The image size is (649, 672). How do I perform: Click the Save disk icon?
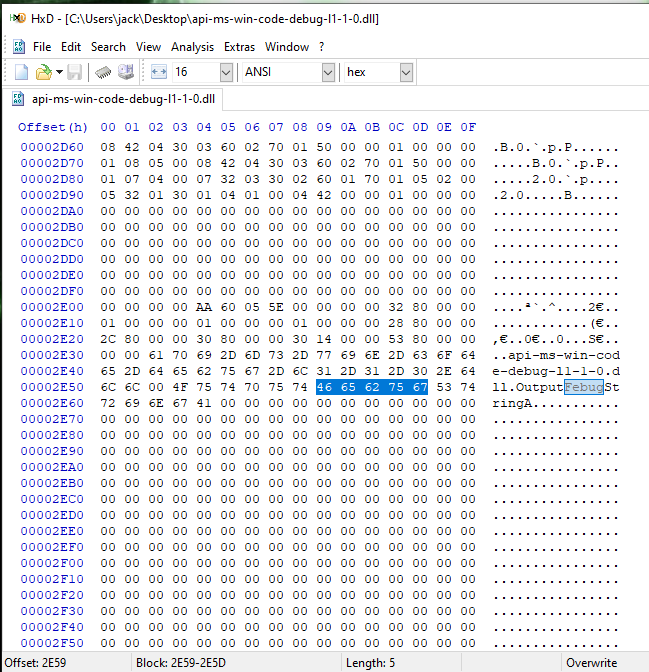75,72
